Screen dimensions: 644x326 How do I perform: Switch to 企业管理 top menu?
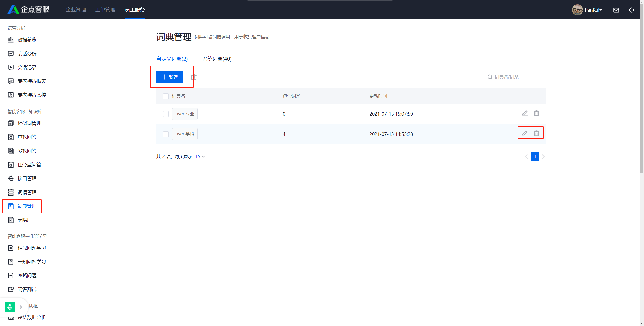76,10
